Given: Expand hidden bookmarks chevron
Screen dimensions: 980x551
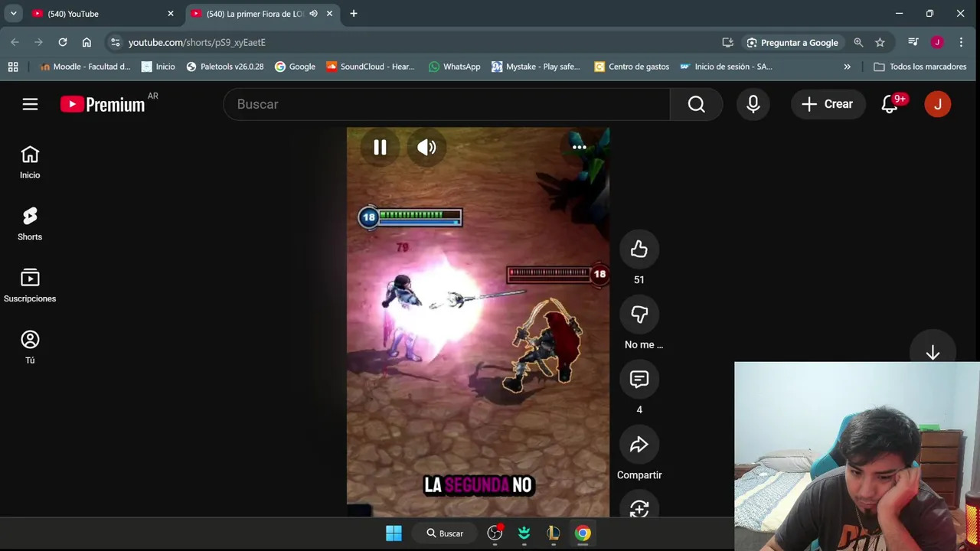Looking at the screenshot, I should (x=847, y=67).
